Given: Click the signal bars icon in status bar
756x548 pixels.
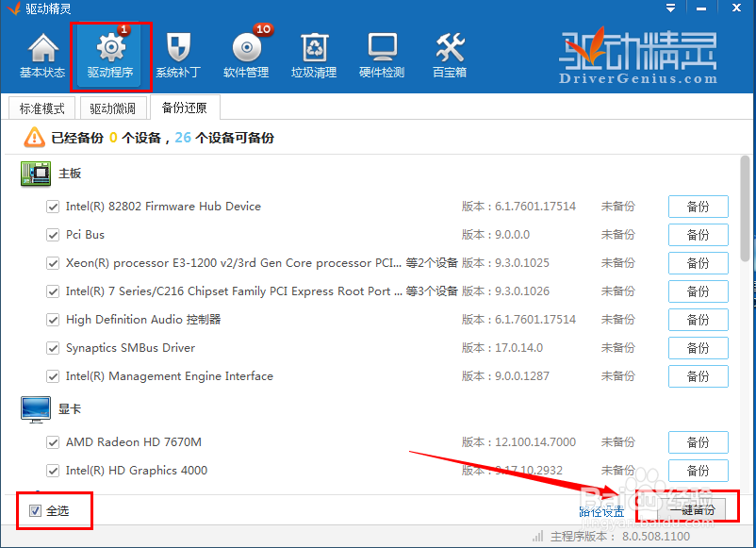Looking at the screenshot, I should 538,536.
